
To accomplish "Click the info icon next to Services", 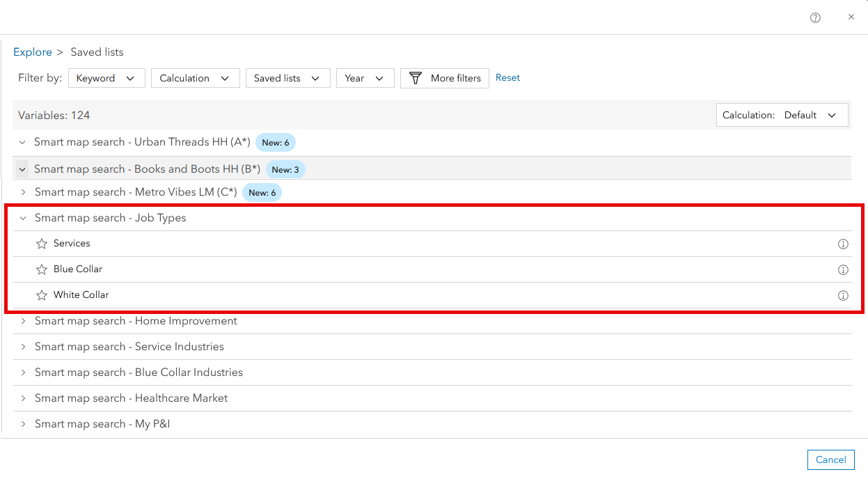I will tap(843, 244).
